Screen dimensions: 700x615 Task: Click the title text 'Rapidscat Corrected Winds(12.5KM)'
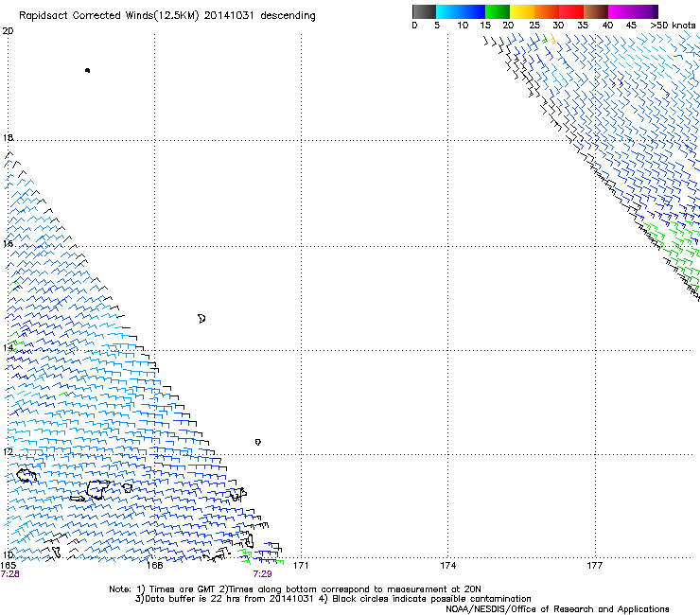click(109, 15)
